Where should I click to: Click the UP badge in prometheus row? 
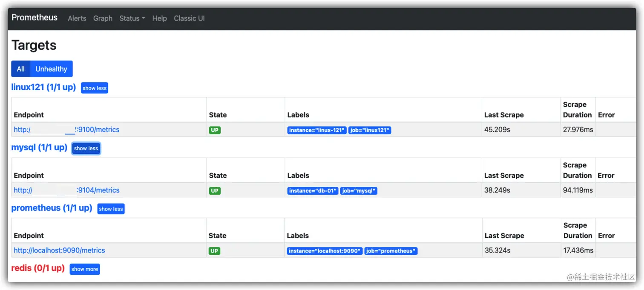pos(214,251)
